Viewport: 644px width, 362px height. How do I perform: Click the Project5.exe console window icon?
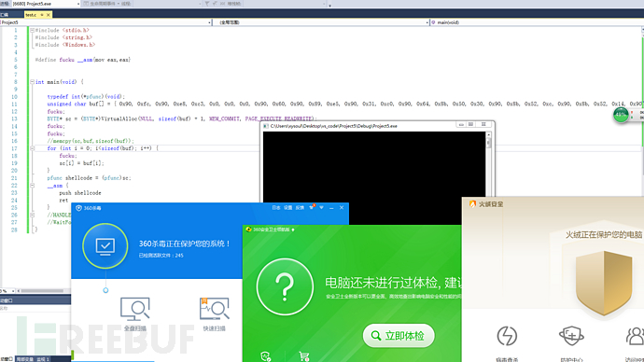point(266,126)
